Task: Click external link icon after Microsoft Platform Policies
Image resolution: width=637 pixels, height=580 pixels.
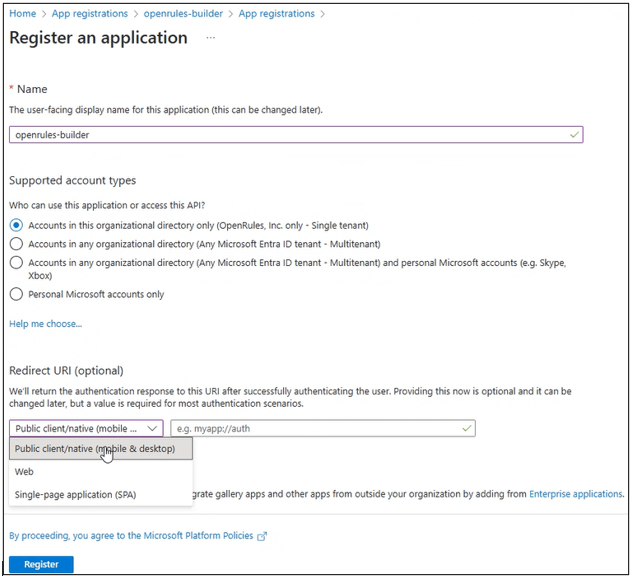Action: 263,536
